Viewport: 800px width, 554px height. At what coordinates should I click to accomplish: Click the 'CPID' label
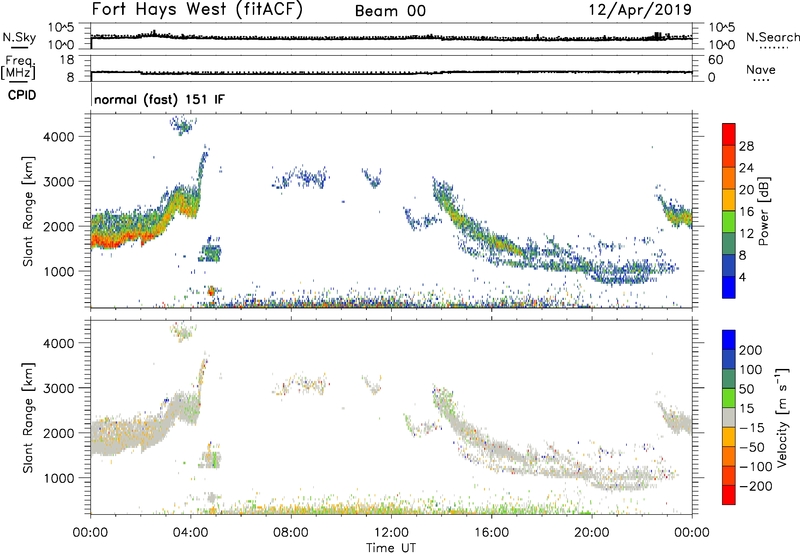[x=22, y=95]
